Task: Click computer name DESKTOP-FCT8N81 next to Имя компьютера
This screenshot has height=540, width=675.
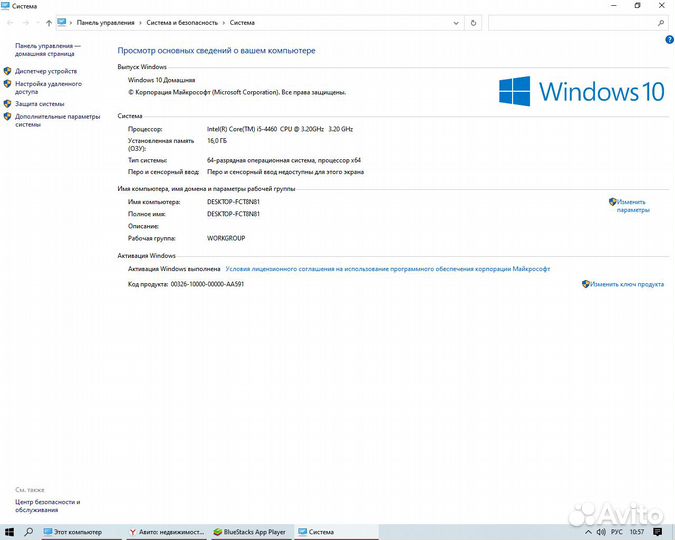Action: [233, 202]
